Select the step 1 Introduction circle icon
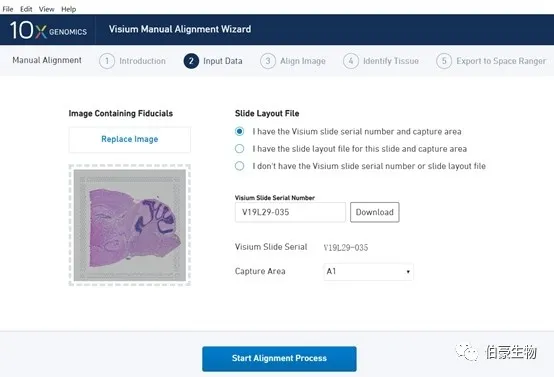Screen dimensions: 554x377 [107, 61]
